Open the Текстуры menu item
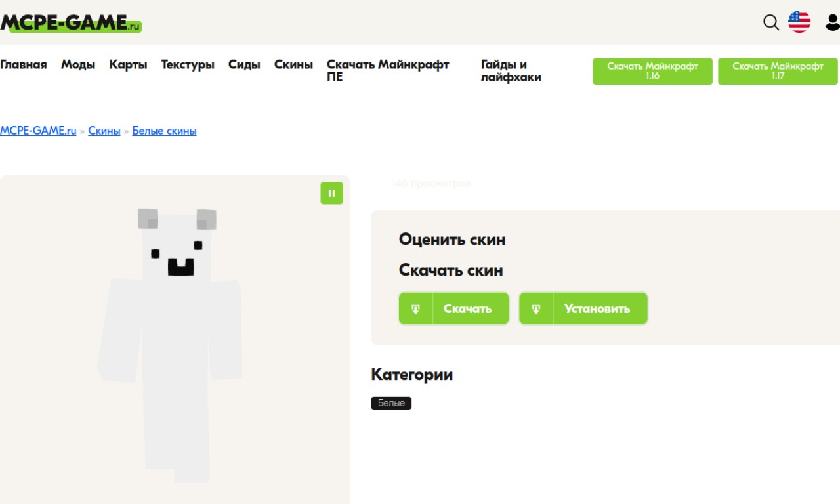This screenshot has width=840, height=504. [x=188, y=64]
